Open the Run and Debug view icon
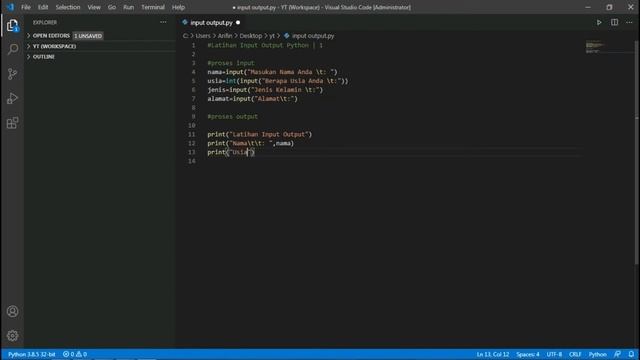 click(x=13, y=98)
